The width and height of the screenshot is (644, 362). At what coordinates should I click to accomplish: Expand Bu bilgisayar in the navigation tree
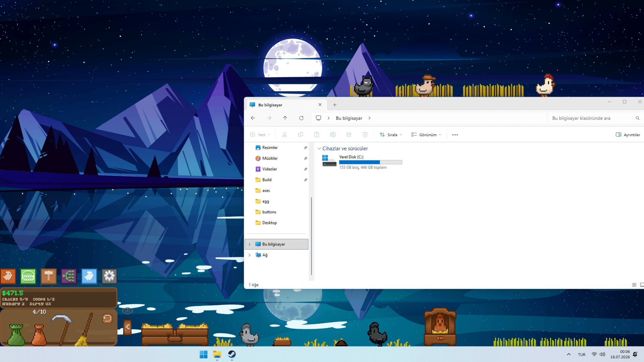(250, 244)
